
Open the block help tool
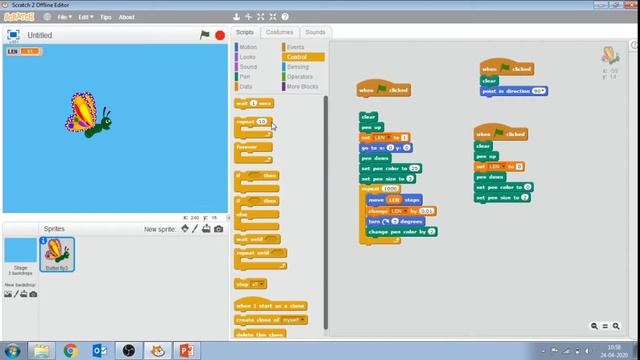point(285,17)
